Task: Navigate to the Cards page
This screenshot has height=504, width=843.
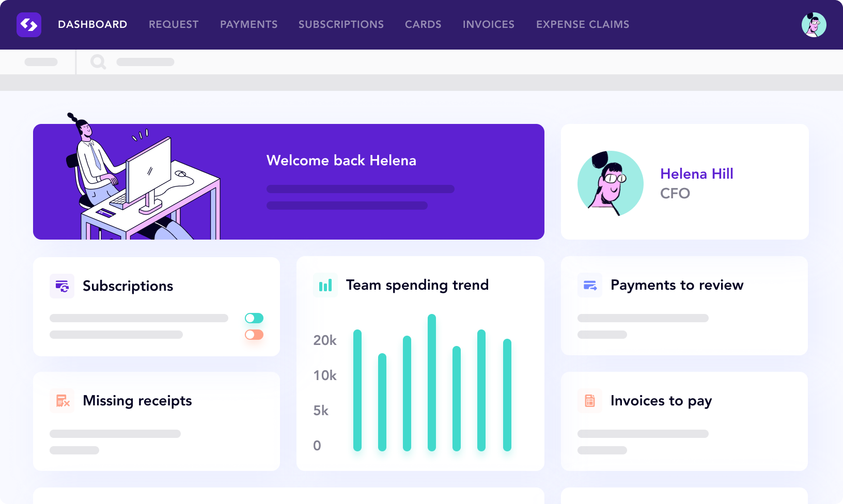Action: click(x=423, y=24)
